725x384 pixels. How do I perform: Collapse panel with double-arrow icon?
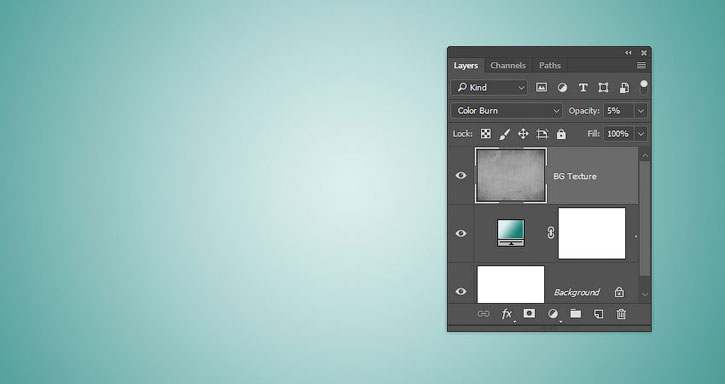click(x=628, y=53)
